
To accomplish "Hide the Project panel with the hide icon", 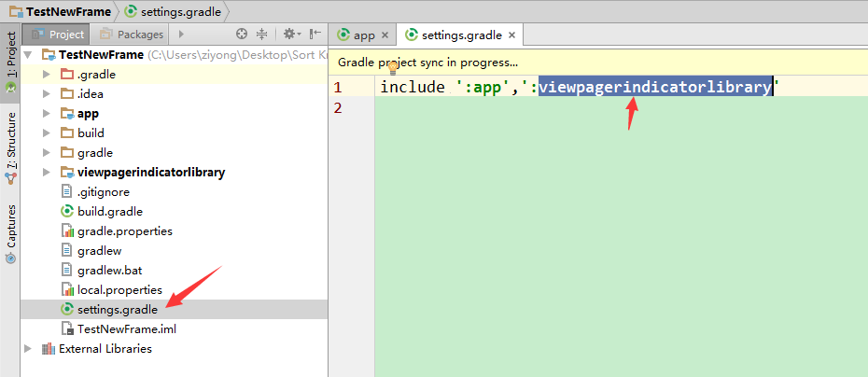I will [x=315, y=35].
